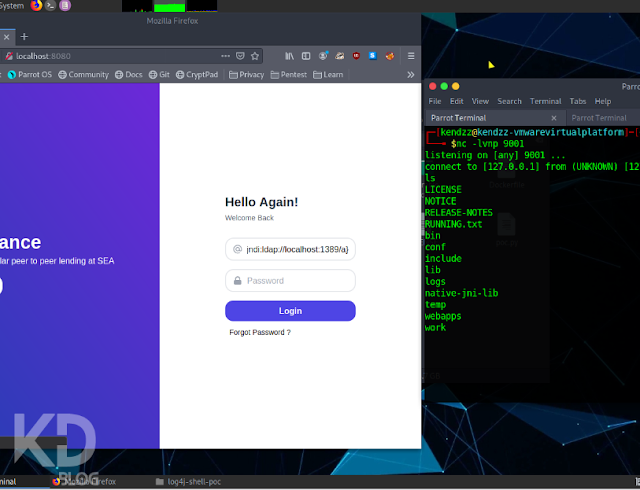Viewport: 640px width, 490px height.
Task: Bookmark this page with the star icon
Action: click(255, 56)
